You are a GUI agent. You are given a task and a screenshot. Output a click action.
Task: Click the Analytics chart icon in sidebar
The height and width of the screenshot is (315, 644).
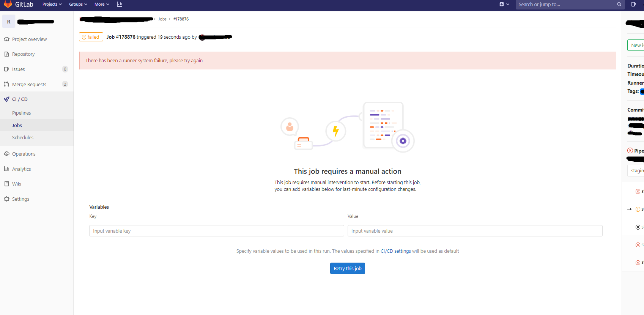click(6, 169)
